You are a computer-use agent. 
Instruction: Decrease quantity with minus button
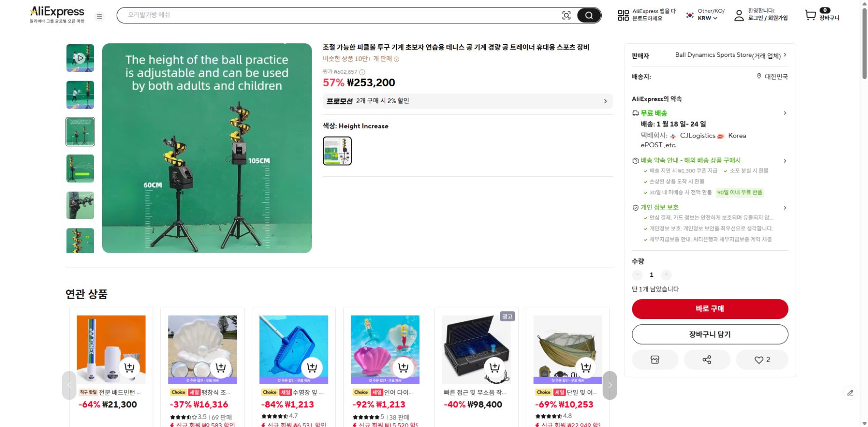637,275
